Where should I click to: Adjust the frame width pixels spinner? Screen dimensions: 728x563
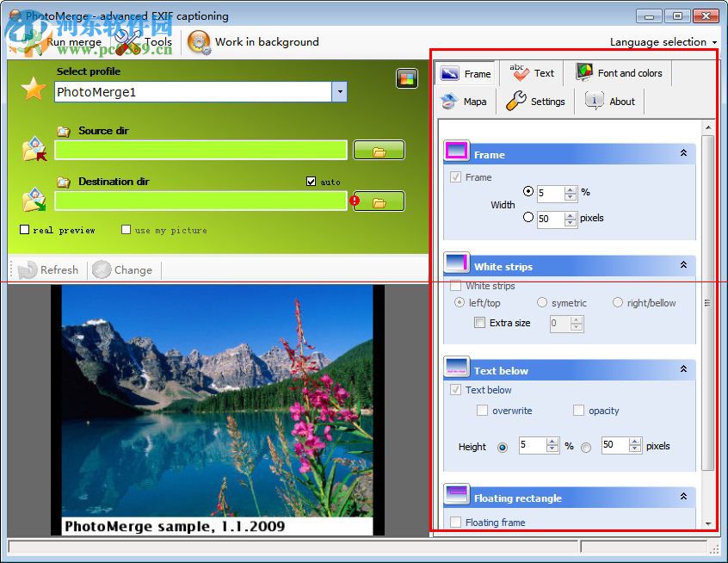click(571, 219)
